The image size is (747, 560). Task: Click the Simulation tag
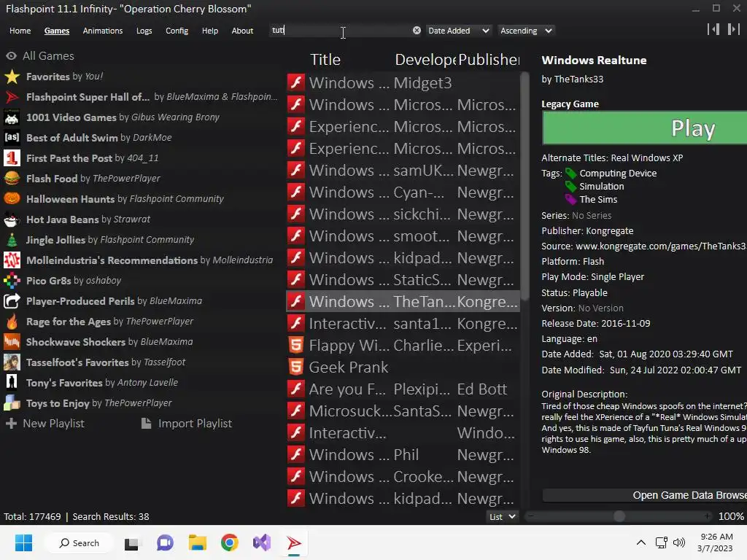601,186
